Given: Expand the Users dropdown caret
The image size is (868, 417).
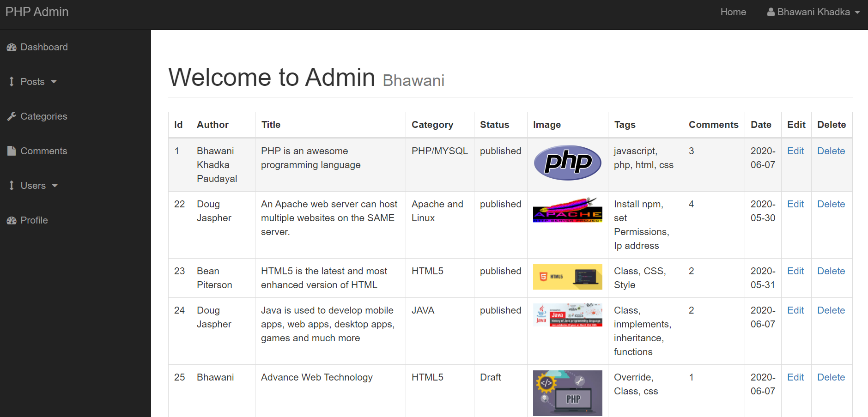Looking at the screenshot, I should click(55, 186).
